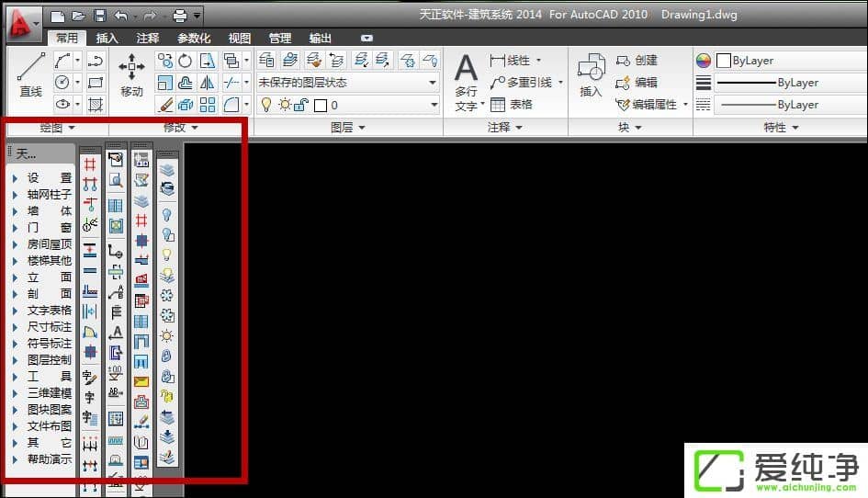Expand the 块 panel dropdown
868x498 pixels.
630,128
